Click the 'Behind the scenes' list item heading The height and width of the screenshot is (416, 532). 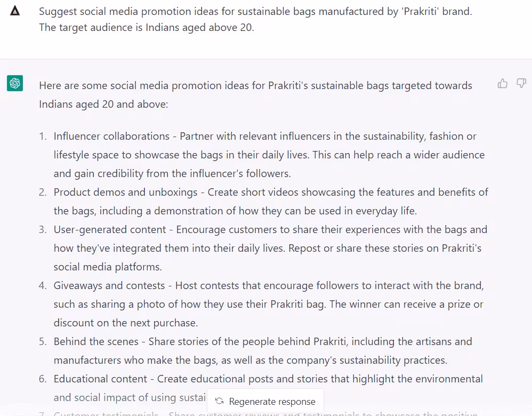point(96,341)
